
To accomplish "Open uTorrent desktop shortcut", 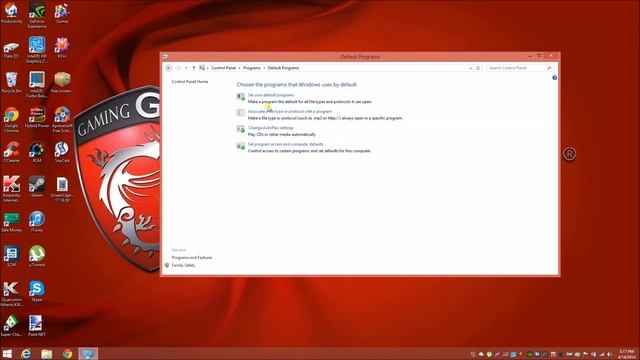I will point(37,257).
